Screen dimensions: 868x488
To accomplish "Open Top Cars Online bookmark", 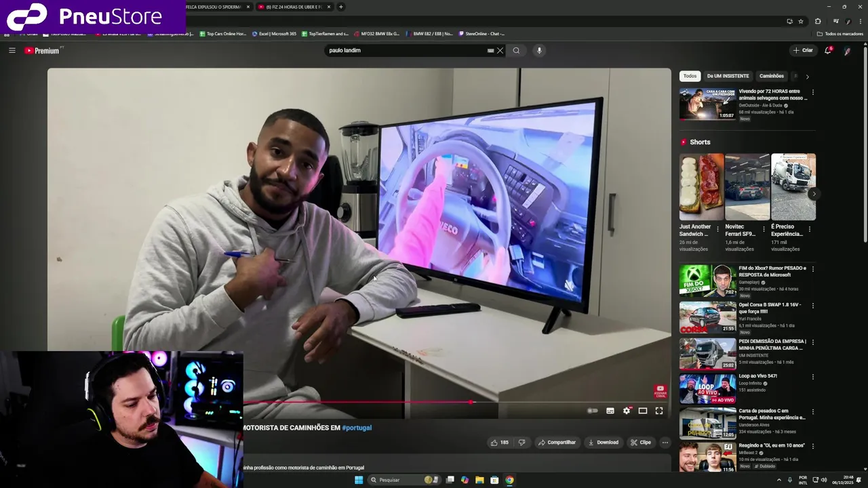I will point(222,33).
